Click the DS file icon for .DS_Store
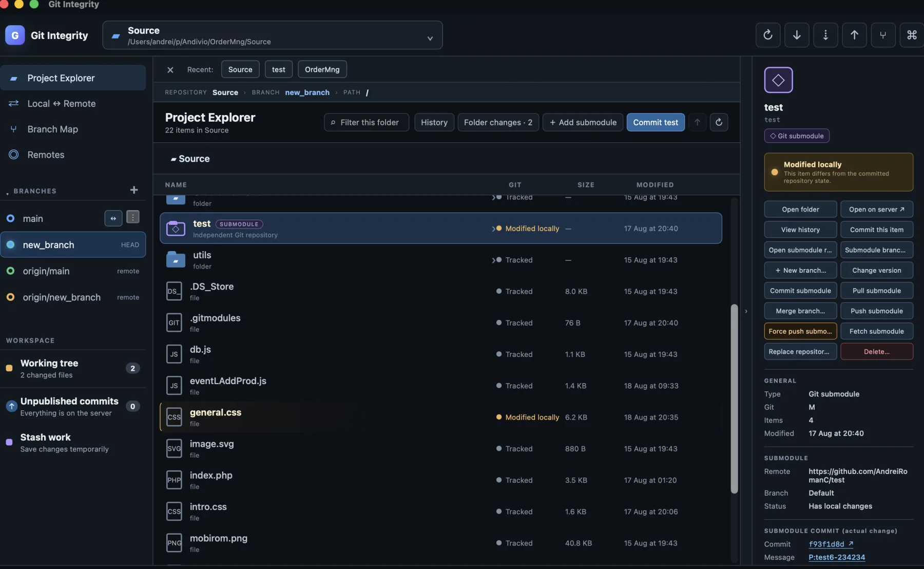This screenshot has height=569, width=924. (174, 291)
